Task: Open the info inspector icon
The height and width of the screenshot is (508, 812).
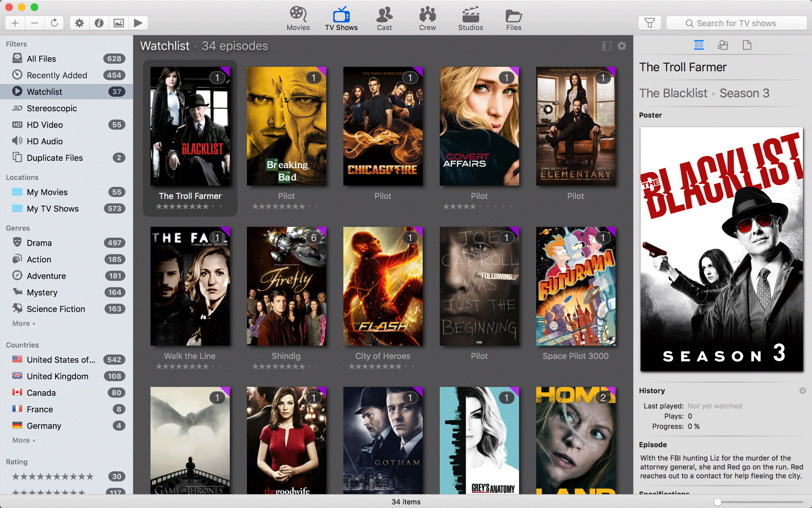Action: pyautogui.click(x=99, y=23)
